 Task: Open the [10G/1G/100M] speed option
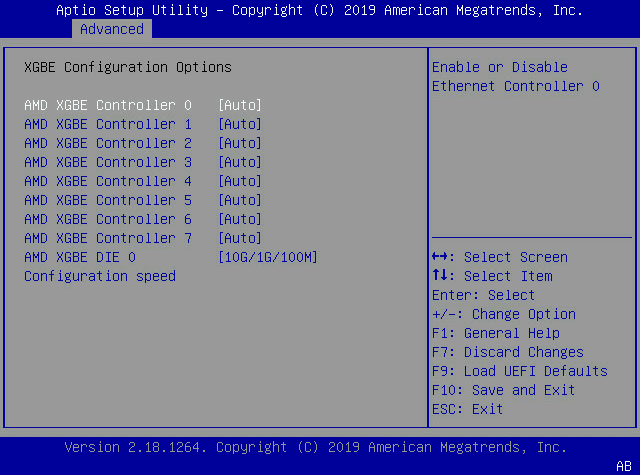tap(268, 257)
